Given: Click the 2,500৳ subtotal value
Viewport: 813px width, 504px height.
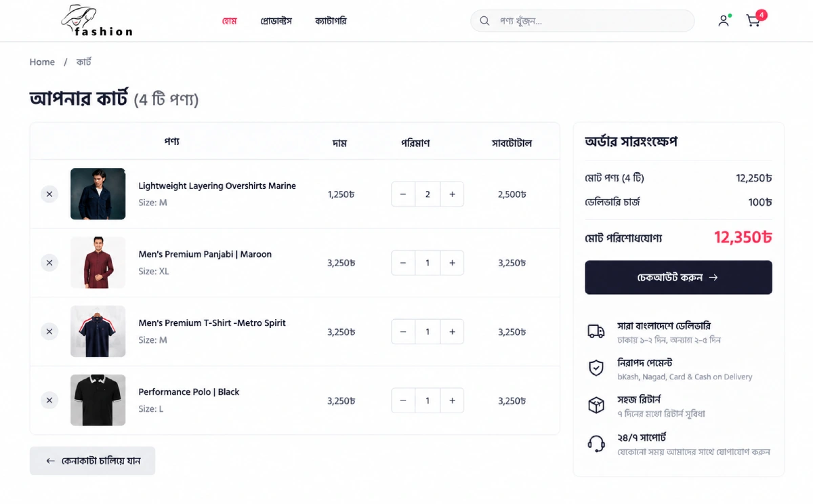Looking at the screenshot, I should point(512,194).
